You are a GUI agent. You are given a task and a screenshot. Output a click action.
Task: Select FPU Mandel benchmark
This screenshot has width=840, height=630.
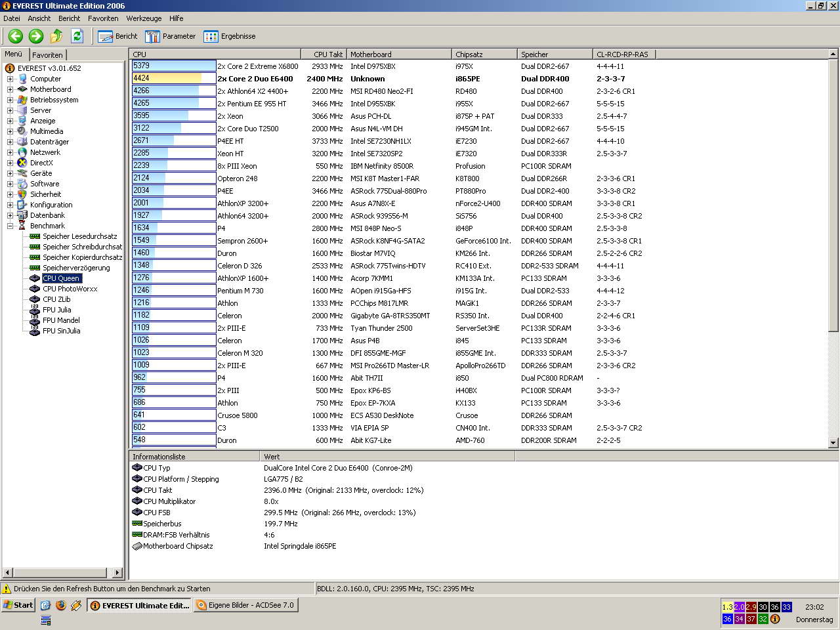point(61,320)
